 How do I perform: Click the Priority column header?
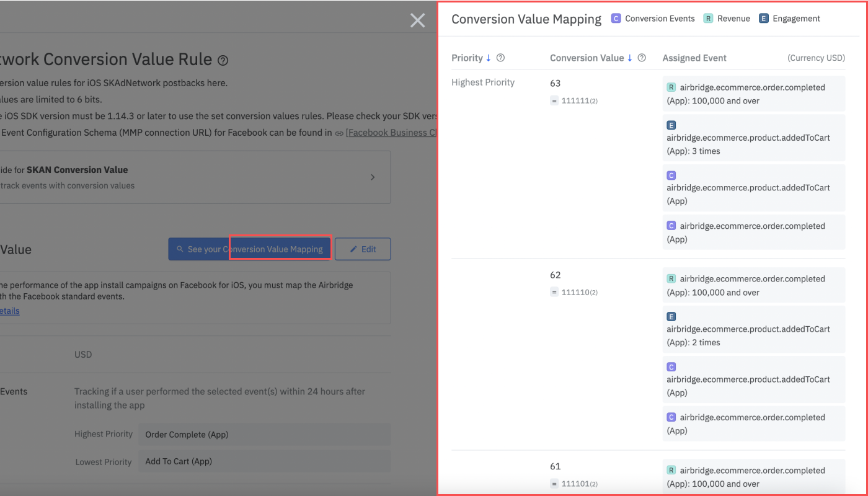coord(467,58)
